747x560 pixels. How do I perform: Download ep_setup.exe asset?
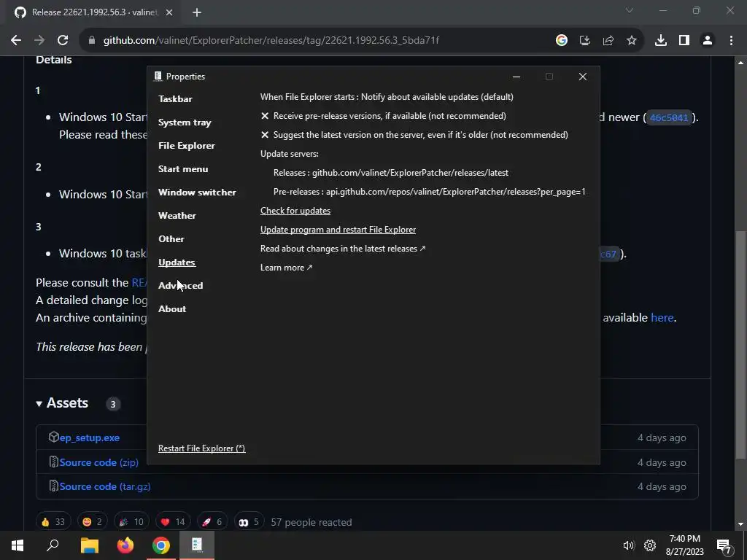tap(90, 437)
